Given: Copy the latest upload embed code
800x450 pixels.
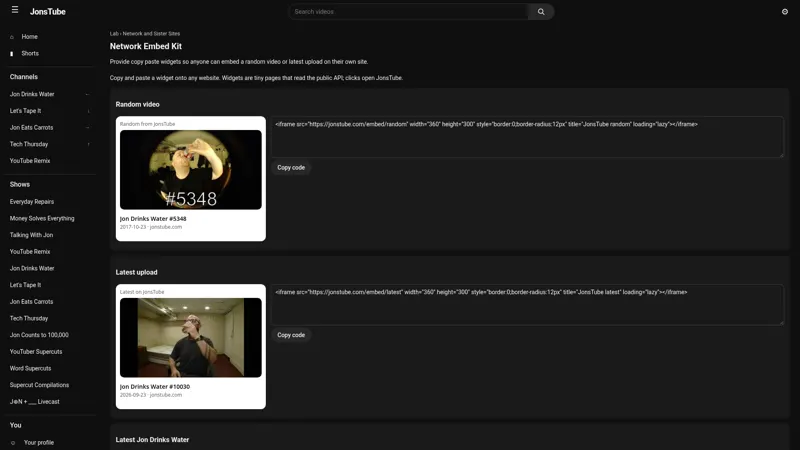Looking at the screenshot, I should pos(291,335).
